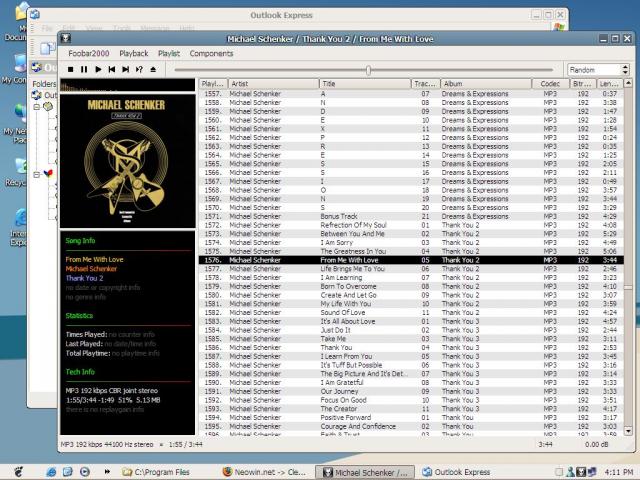Viewport: 640px width, 480px height.
Task: Skip to the previous track
Action: point(112,70)
